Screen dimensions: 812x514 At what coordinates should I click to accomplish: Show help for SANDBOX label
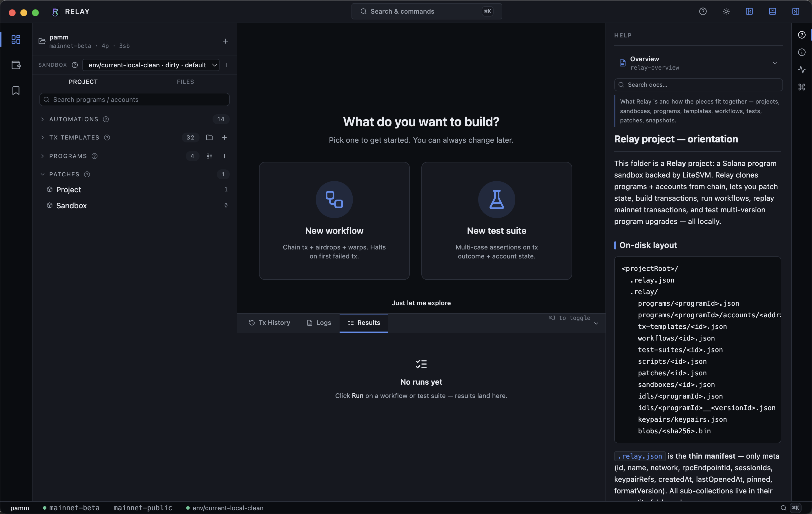pyautogui.click(x=75, y=65)
